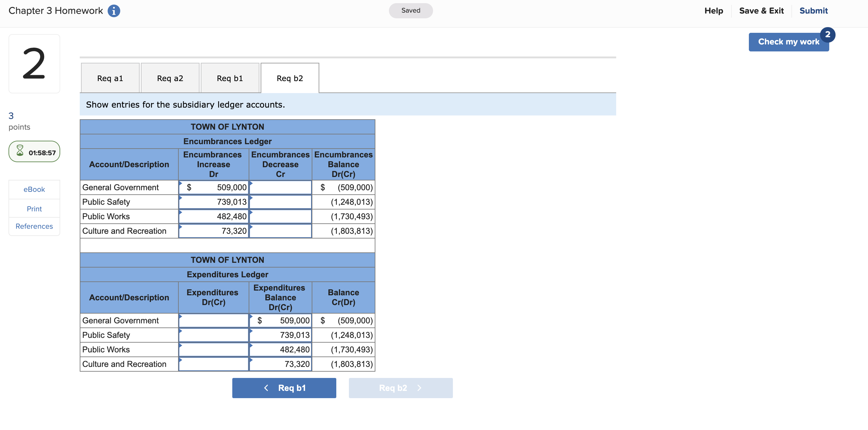Image resolution: width=868 pixels, height=430 pixels.
Task: Click Public Works Expenditures Dr(Cr) empty field
Action: 214,350
